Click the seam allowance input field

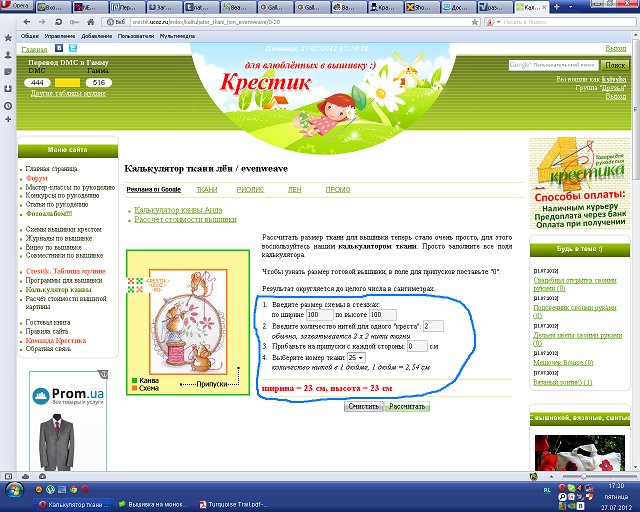tap(418, 346)
